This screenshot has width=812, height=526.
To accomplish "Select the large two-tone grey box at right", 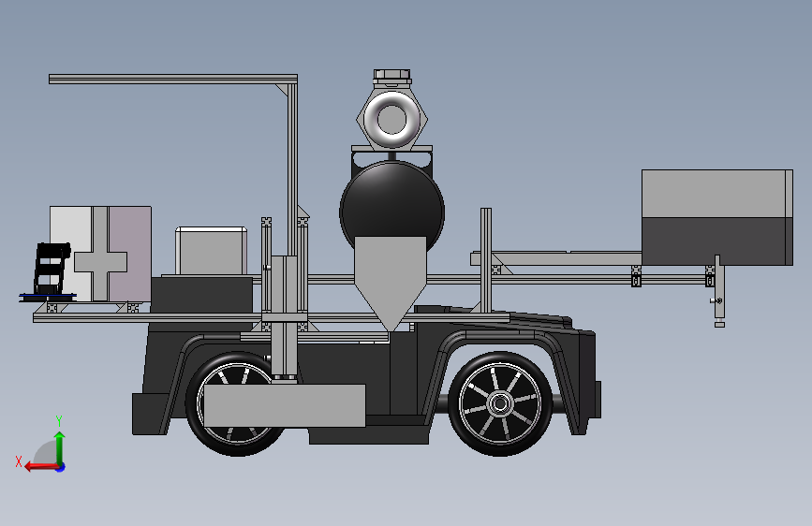I will coord(717,217).
